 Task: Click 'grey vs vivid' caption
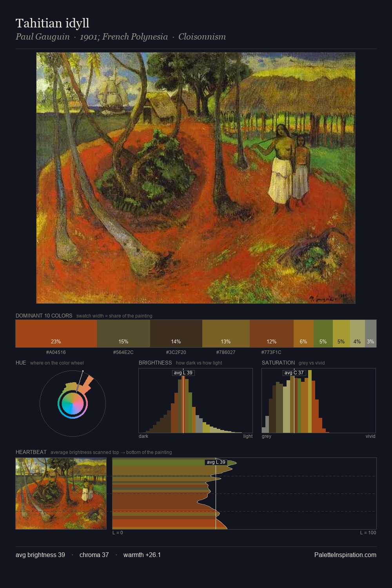click(x=312, y=363)
